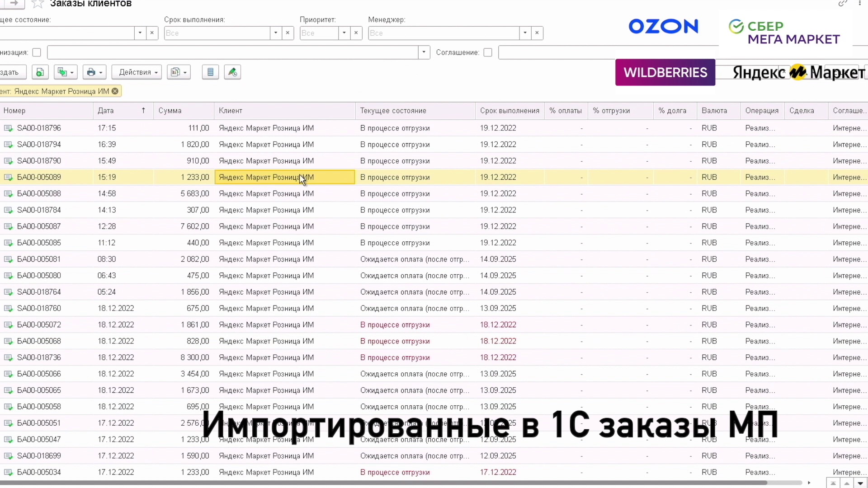The width and height of the screenshot is (868, 488).
Task: Click the link icon in the top right
Action: (842, 4)
